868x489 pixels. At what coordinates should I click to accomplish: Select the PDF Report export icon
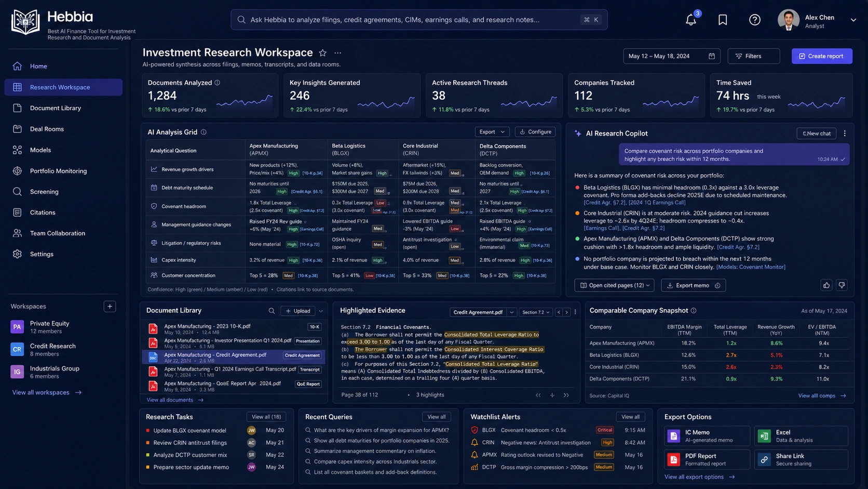click(674, 459)
